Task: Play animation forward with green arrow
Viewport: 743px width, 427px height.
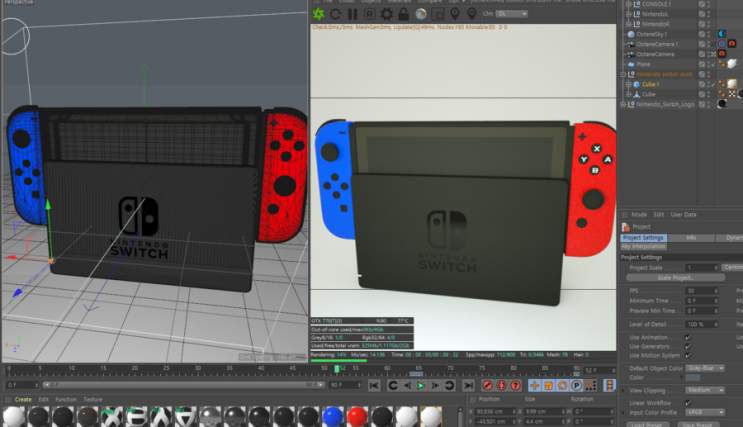Action: click(x=421, y=385)
